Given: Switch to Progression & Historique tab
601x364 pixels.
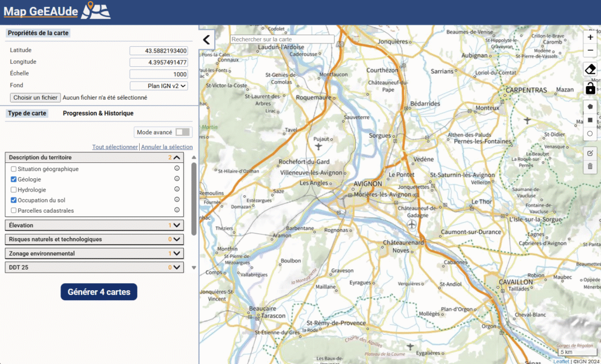Looking at the screenshot, I should click(98, 113).
